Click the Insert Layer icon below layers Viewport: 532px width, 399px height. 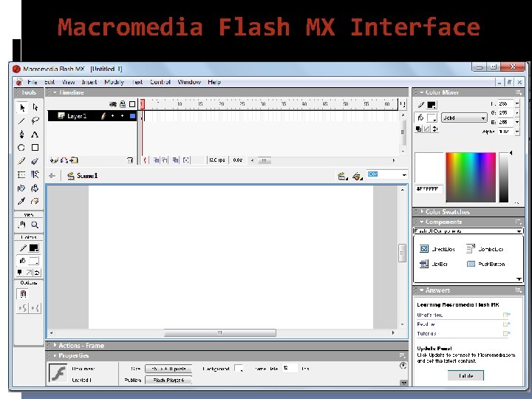[53, 160]
